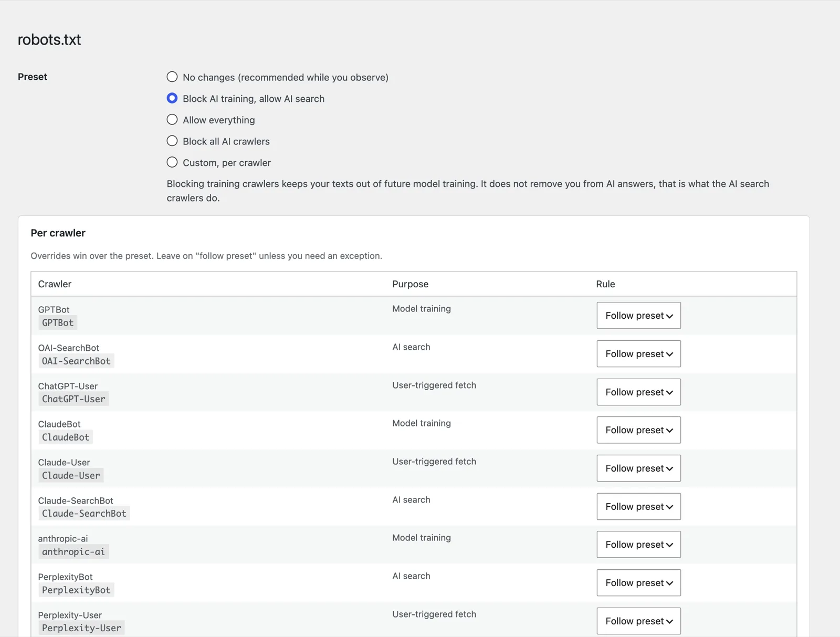Open the GPTBot rule dropdown
The image size is (840, 637).
(638, 316)
